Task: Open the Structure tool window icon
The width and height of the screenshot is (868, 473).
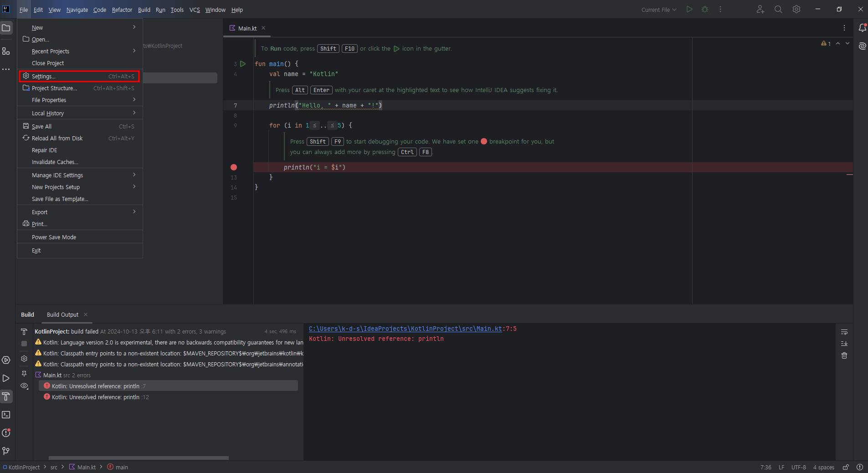Action: (x=6, y=51)
